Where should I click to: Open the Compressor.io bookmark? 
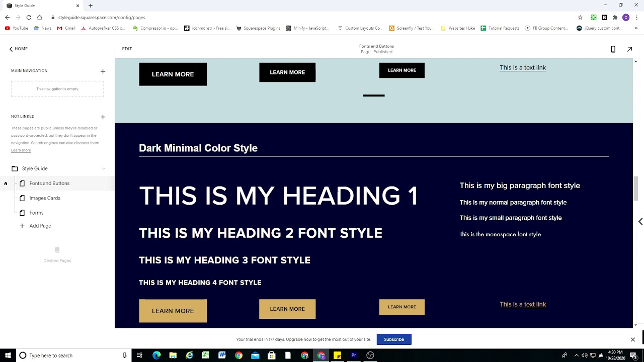coord(155,28)
